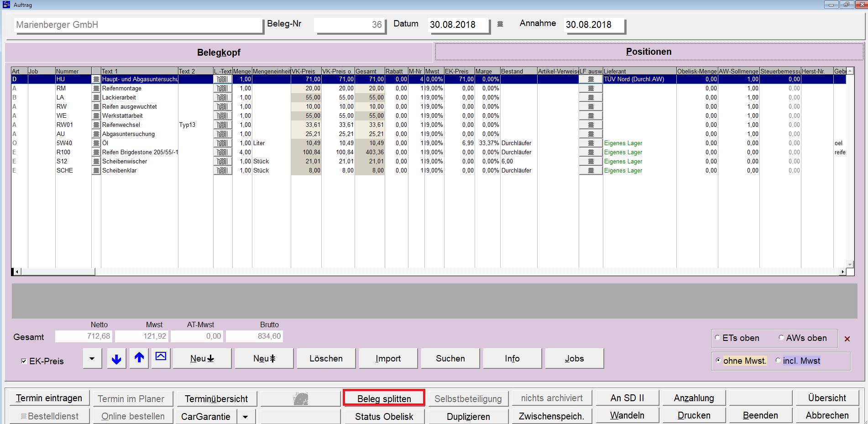Select the AWs oben radio button
Image resolution: width=868 pixels, height=424 pixels.
(x=781, y=338)
